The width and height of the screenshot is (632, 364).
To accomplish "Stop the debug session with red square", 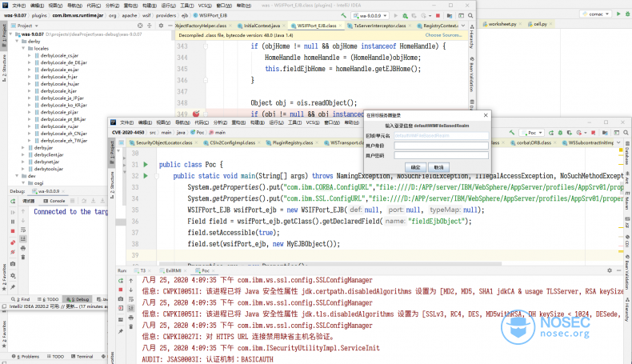I will (x=13, y=231).
